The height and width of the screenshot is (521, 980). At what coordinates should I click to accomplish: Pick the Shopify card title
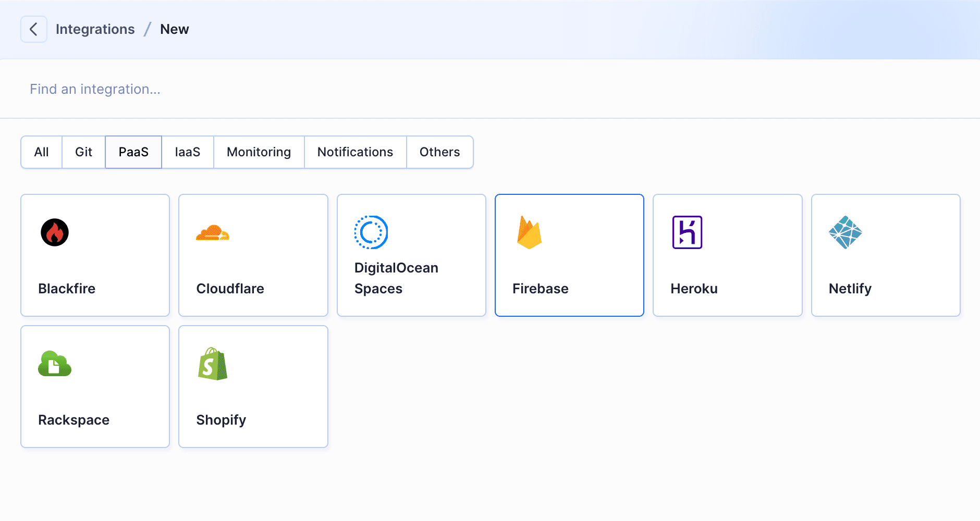(221, 420)
